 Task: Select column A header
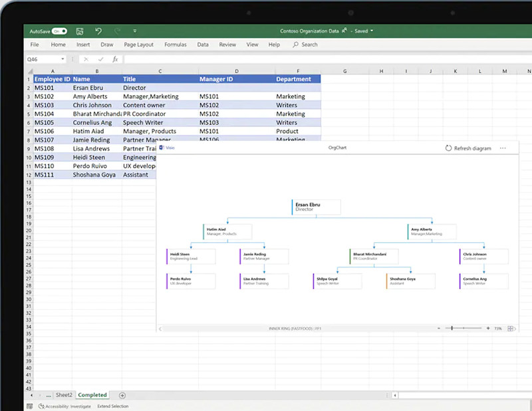(x=53, y=71)
